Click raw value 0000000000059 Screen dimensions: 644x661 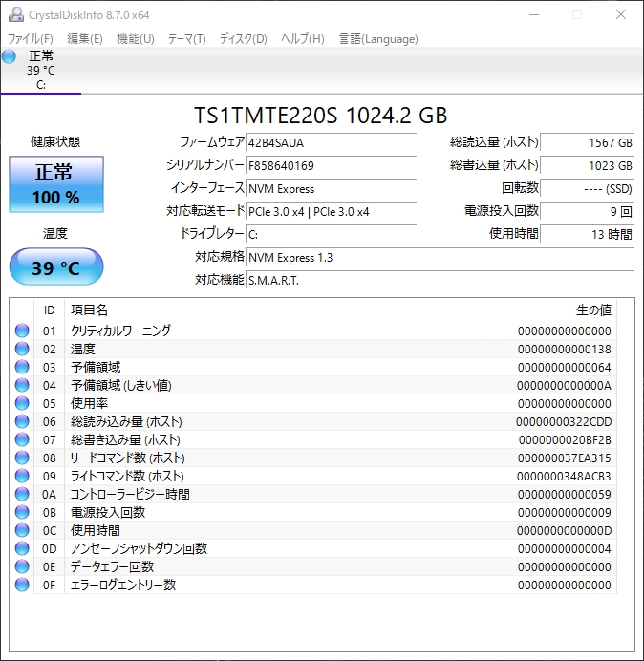pos(565,494)
